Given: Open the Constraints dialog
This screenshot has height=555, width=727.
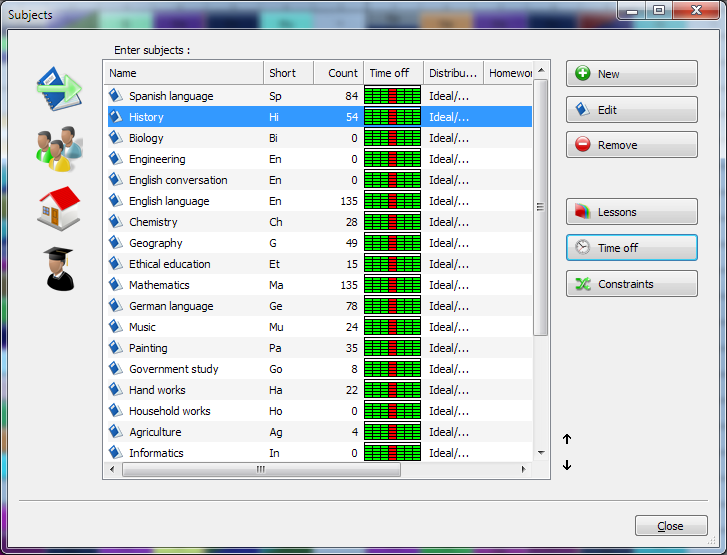Looking at the screenshot, I should (x=631, y=284).
